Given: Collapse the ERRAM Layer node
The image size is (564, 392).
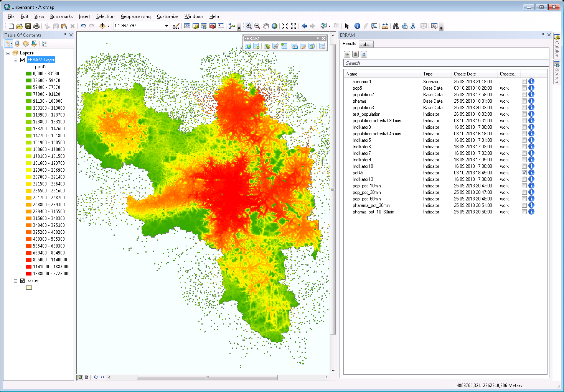Looking at the screenshot, I should tap(15, 60).
